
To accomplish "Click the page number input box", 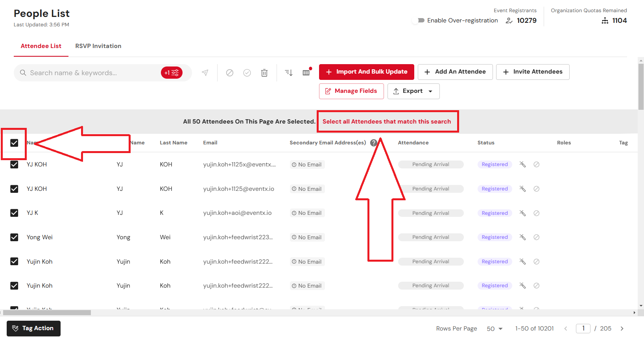I will point(583,329).
